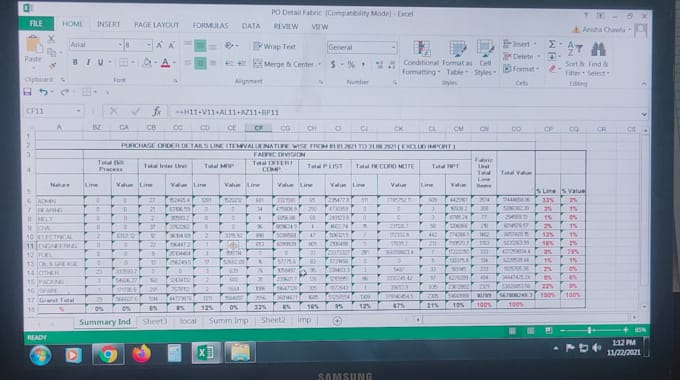Switch to the FORMULAS ribbon tab
680x380 pixels.
tap(210, 26)
